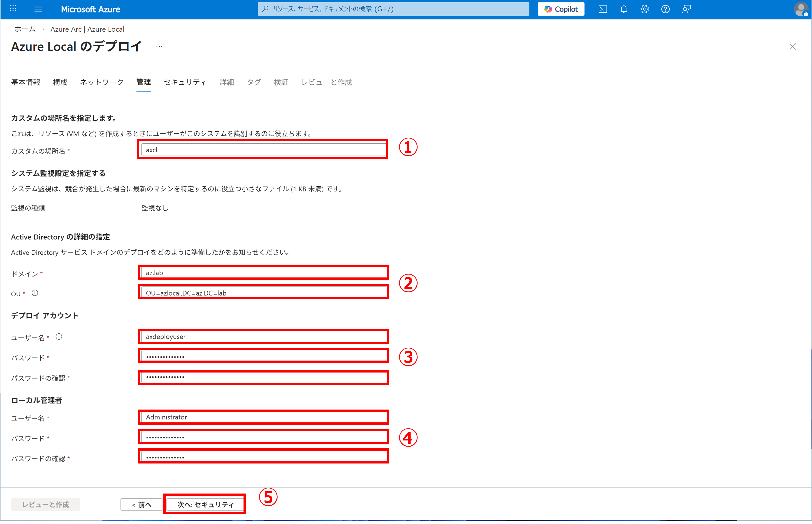Open the help and support icon

pyautogui.click(x=665, y=9)
